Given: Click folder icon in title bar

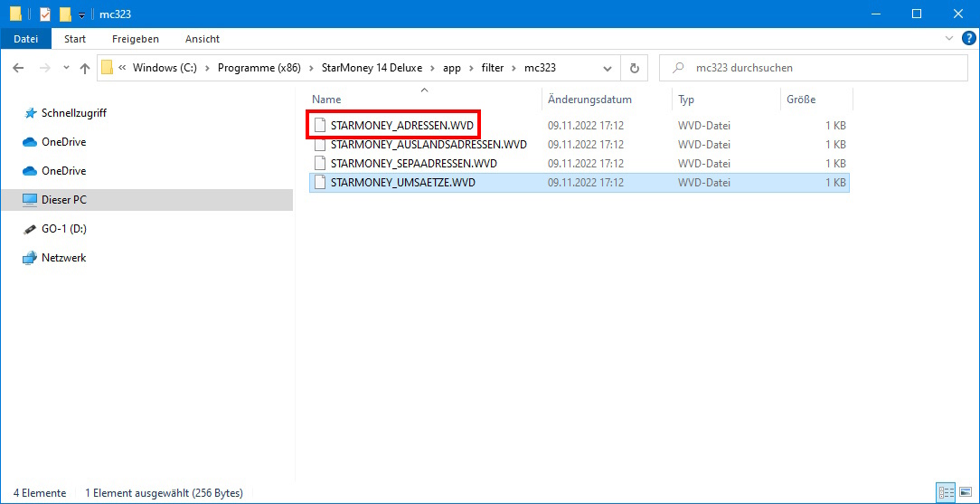Looking at the screenshot, I should tap(15, 14).
